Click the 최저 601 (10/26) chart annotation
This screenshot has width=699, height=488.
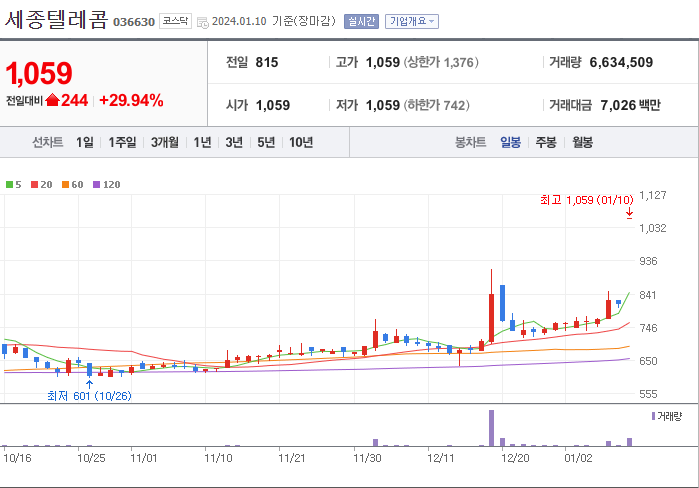pyautogui.click(x=89, y=396)
